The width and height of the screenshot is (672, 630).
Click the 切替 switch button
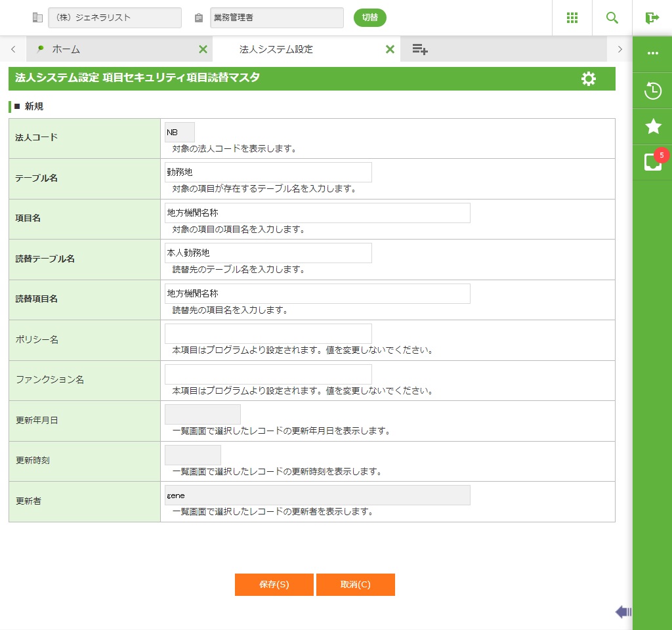369,18
